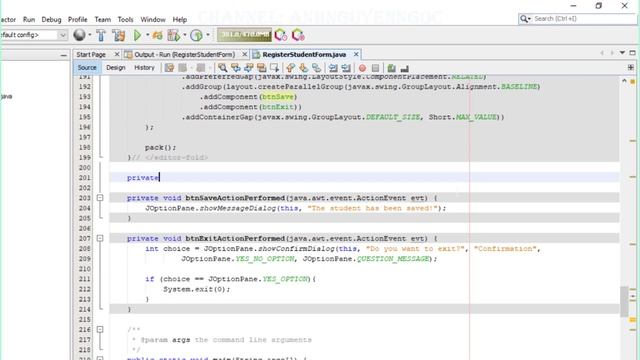Click Find Next Occurrence icon
The width and height of the screenshot is (640, 360).
point(248,68)
